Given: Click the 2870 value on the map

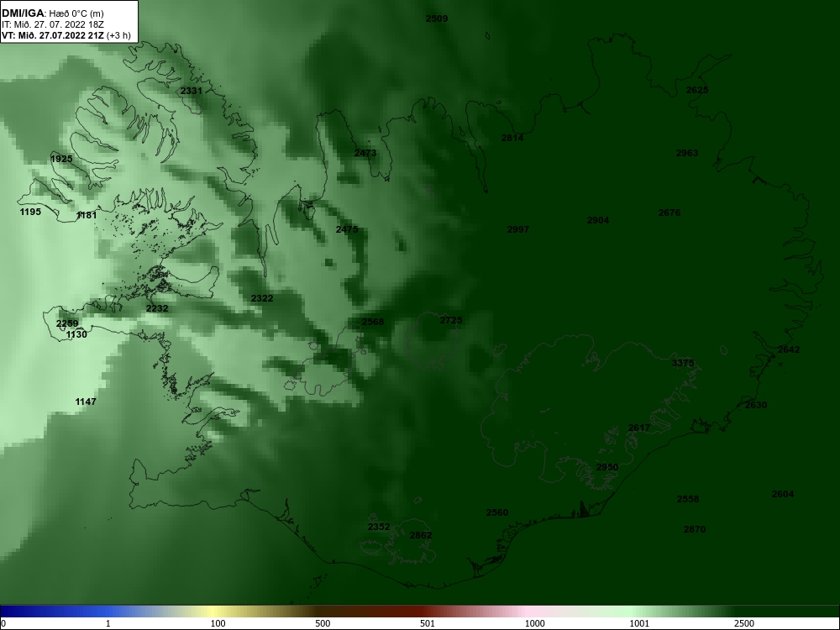Looking at the screenshot, I should [695, 529].
